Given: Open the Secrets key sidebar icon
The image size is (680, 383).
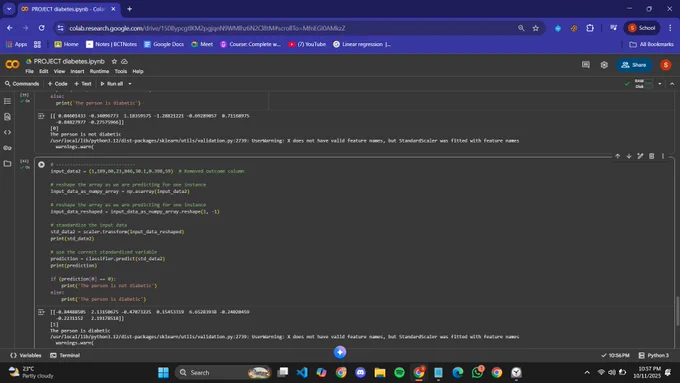Looking at the screenshot, I should coord(7,148).
